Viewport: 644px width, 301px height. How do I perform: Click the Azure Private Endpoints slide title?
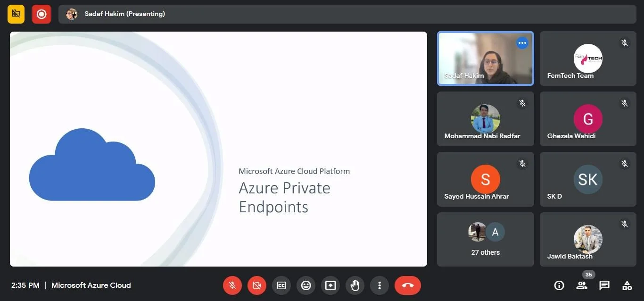pyautogui.click(x=284, y=197)
